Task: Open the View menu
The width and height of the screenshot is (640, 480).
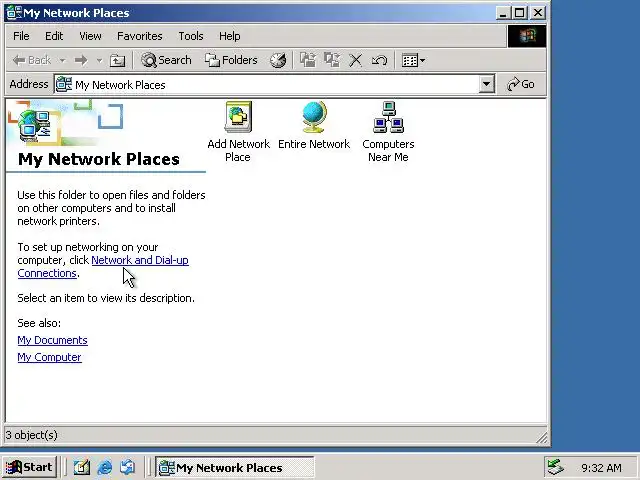Action: click(90, 36)
